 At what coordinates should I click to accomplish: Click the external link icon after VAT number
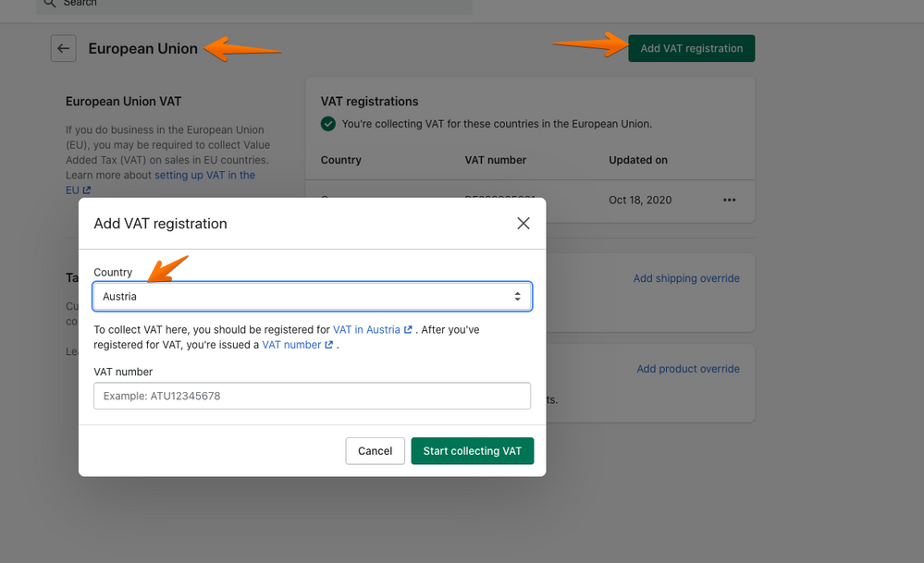329,345
